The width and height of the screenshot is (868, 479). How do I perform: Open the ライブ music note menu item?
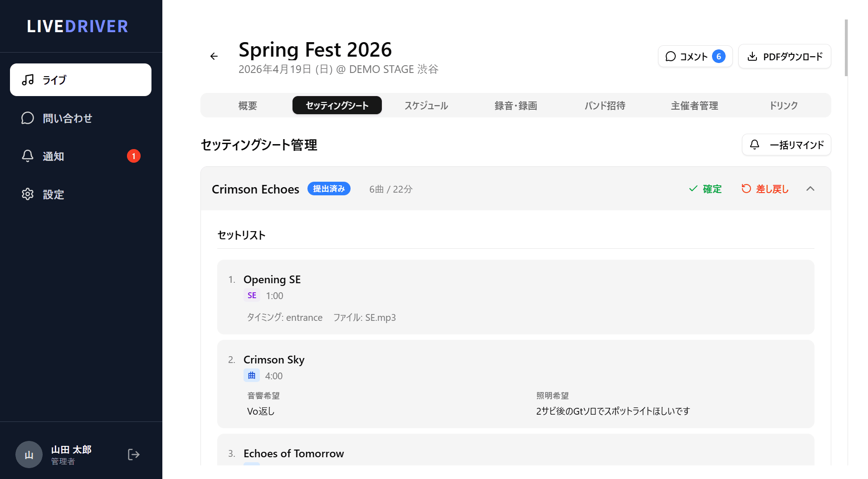(81, 80)
